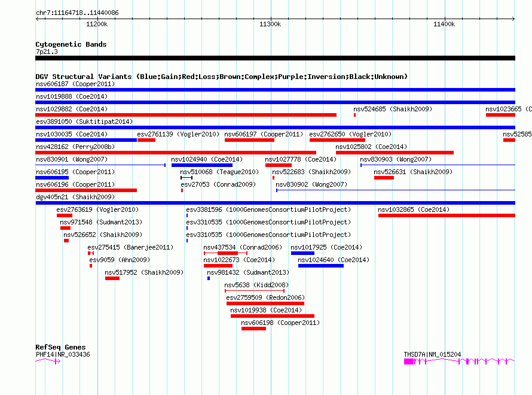Select the 7p21.3 cytogenetic band bar
Screen dimensions: 532x395
(275, 58)
